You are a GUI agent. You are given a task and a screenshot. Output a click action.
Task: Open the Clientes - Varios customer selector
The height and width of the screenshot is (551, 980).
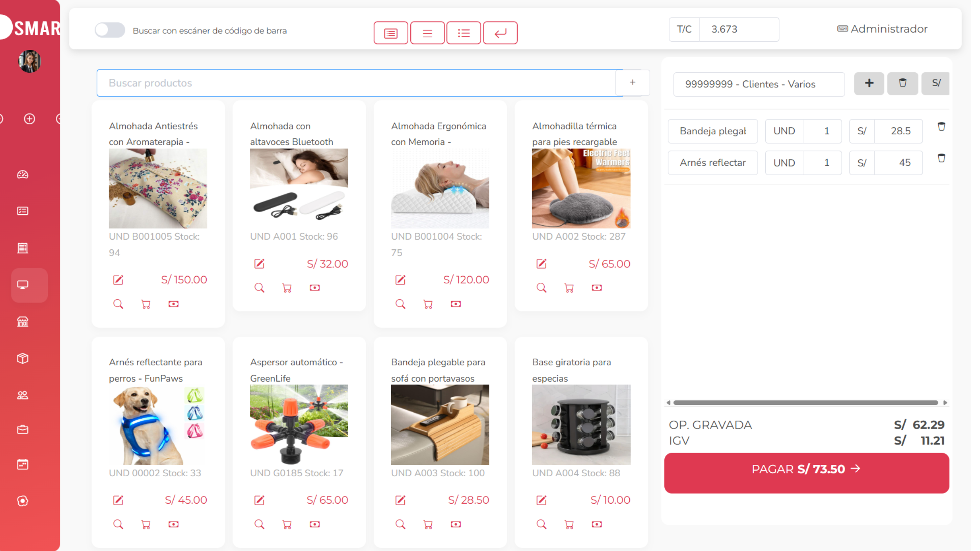click(759, 84)
